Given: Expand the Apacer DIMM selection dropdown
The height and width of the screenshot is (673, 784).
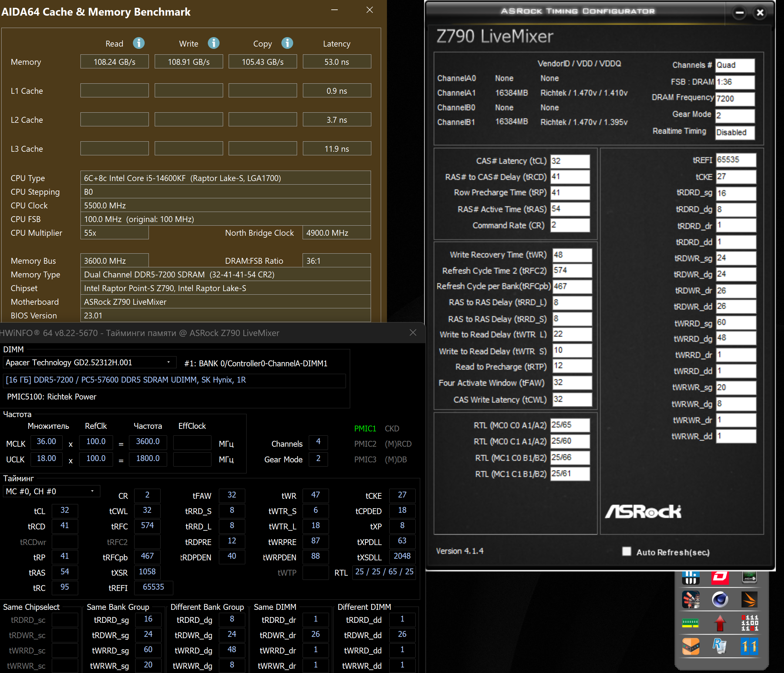Looking at the screenshot, I should (168, 362).
